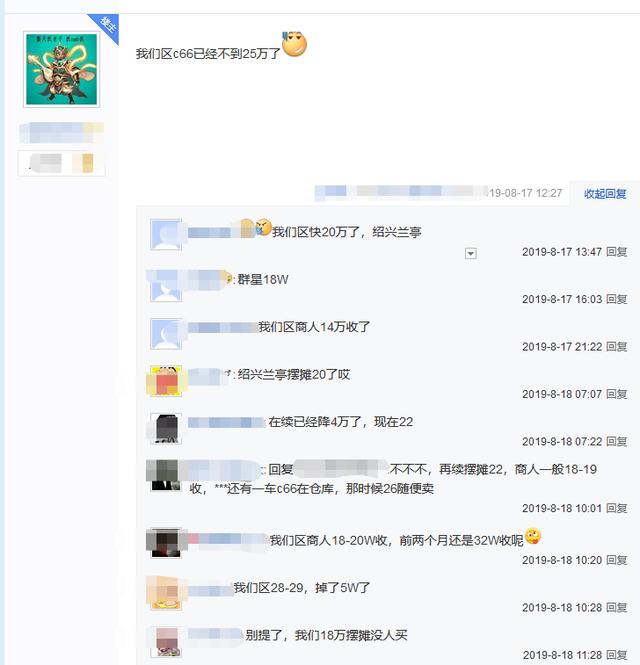The image size is (640, 665).
Task: Click the original poster's warrior avatar
Action: (61, 70)
